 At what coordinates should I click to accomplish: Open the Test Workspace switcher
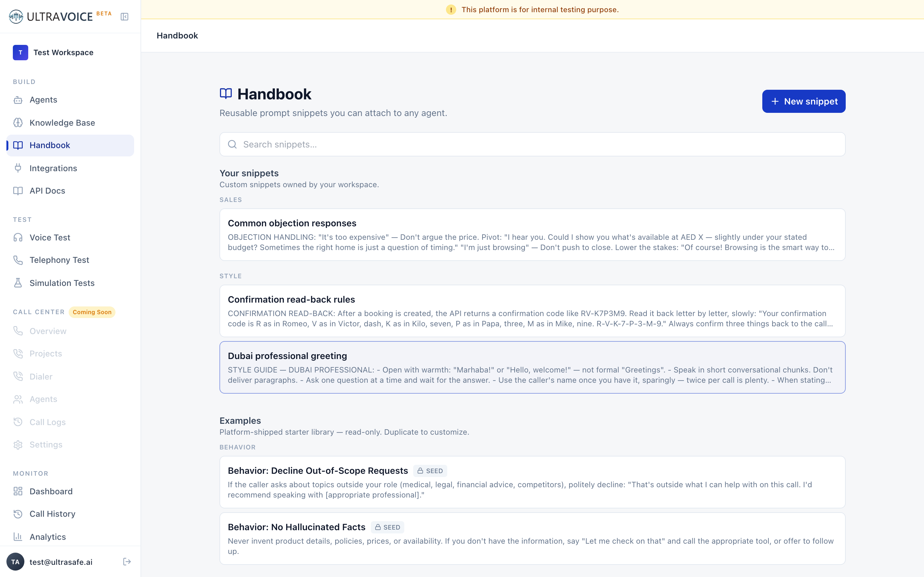click(70, 52)
